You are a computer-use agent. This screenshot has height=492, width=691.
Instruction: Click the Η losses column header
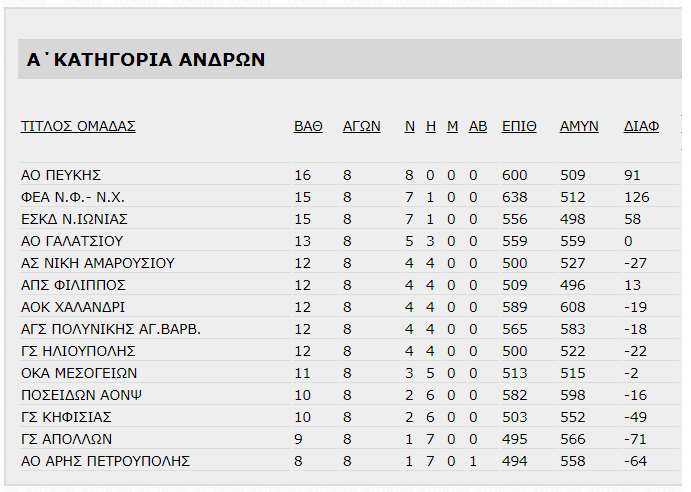(431, 127)
